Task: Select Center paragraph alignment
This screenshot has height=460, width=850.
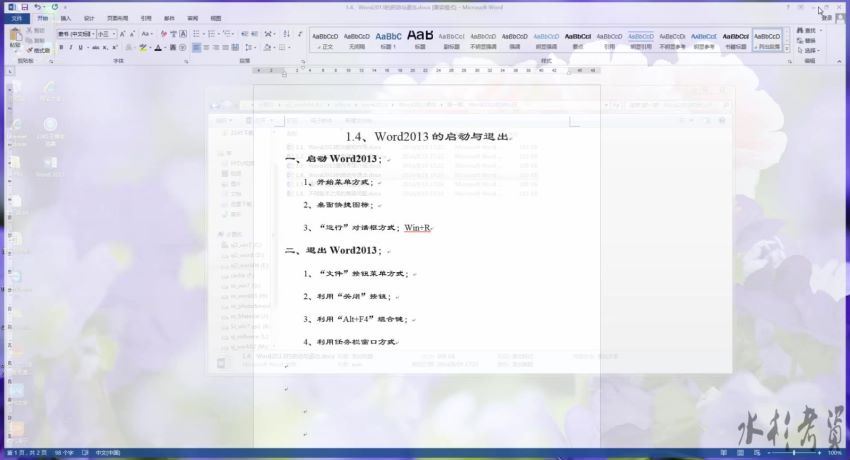Action: 206,48
